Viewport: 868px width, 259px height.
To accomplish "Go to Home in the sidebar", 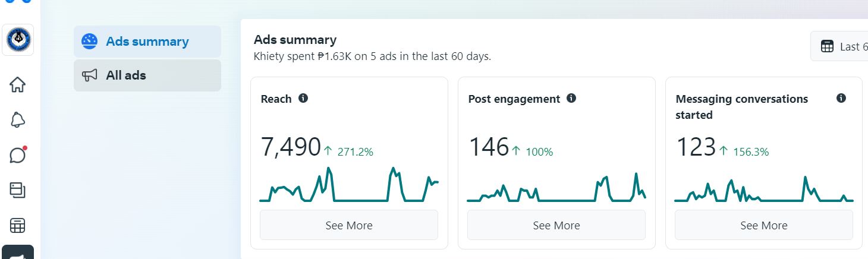I will (18, 84).
